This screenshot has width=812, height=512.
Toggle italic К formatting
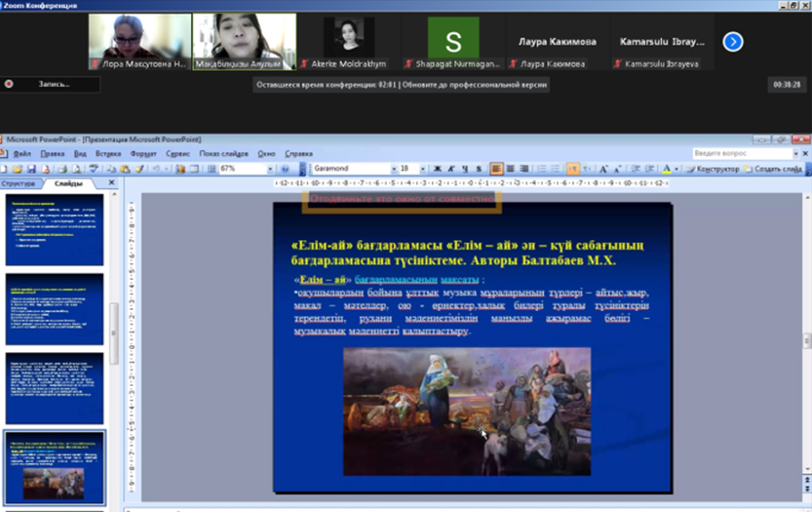click(x=450, y=169)
